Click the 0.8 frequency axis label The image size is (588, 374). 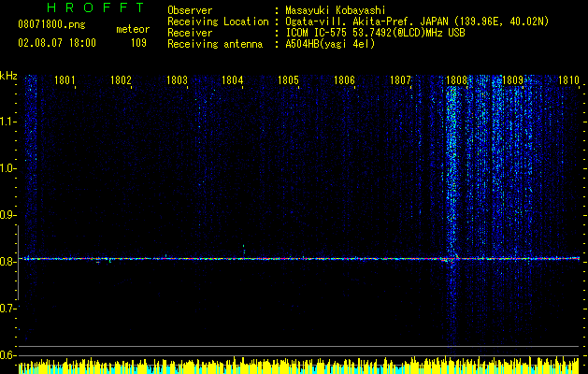coord(7,262)
